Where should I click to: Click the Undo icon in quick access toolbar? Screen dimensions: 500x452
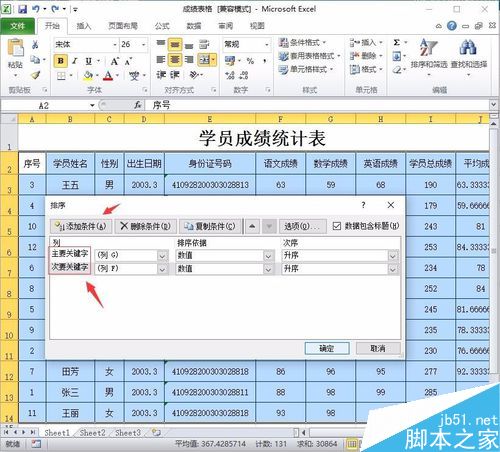[36, 9]
